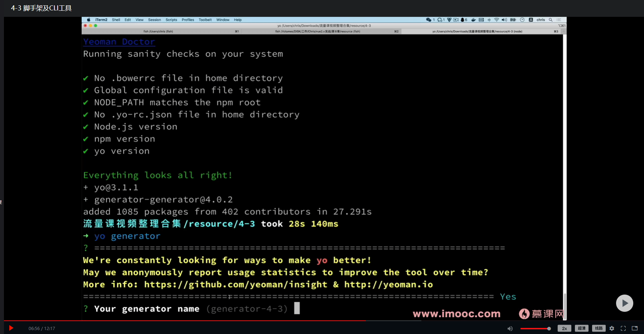This screenshot has width=644, height=334.
Task: Open the Window menu
Action: pyautogui.click(x=223, y=20)
